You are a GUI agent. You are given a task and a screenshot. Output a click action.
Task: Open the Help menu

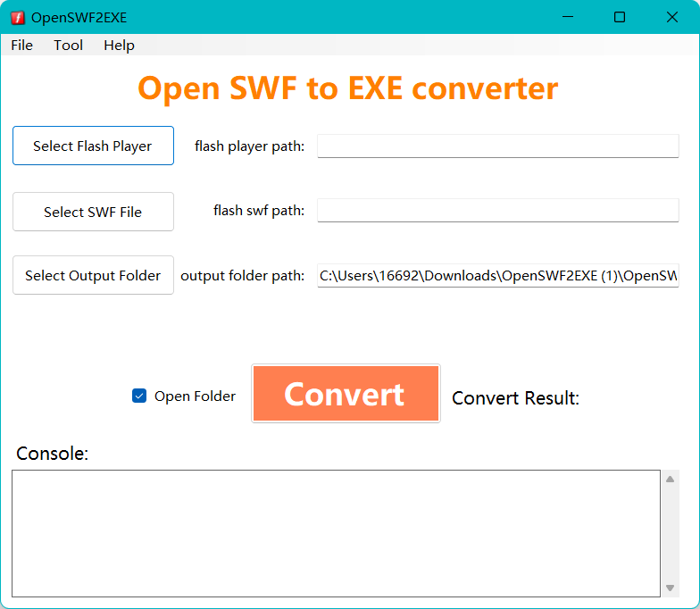click(119, 45)
